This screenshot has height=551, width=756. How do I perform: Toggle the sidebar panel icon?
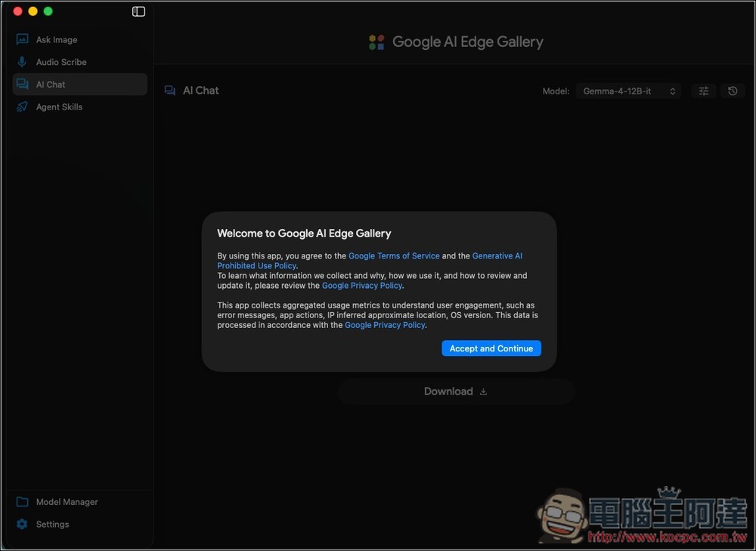(x=139, y=11)
